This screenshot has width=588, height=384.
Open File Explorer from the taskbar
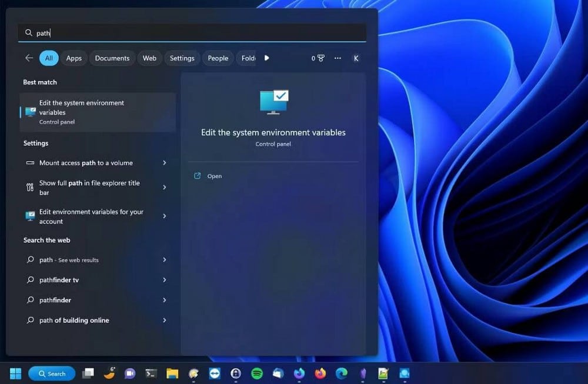[172, 373]
